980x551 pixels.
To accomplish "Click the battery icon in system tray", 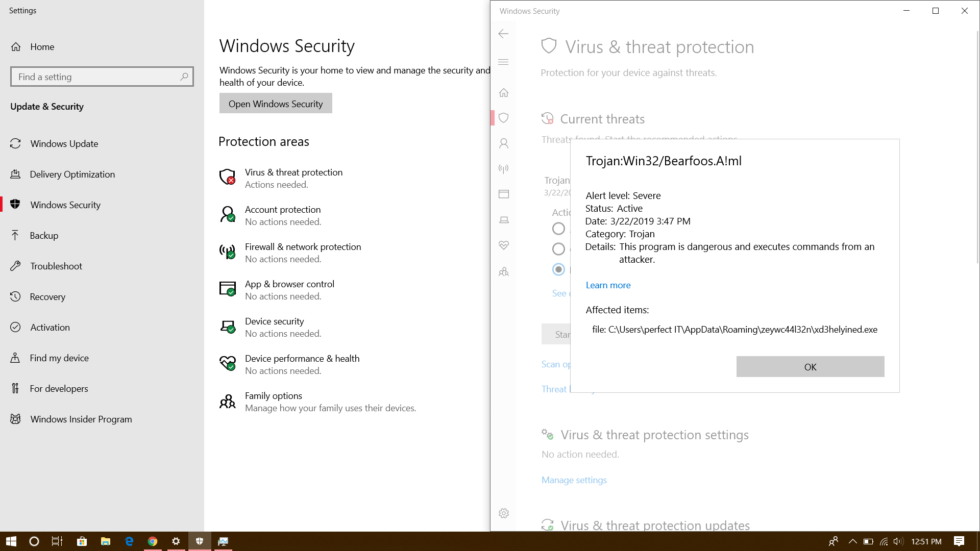I will pyautogui.click(x=868, y=541).
